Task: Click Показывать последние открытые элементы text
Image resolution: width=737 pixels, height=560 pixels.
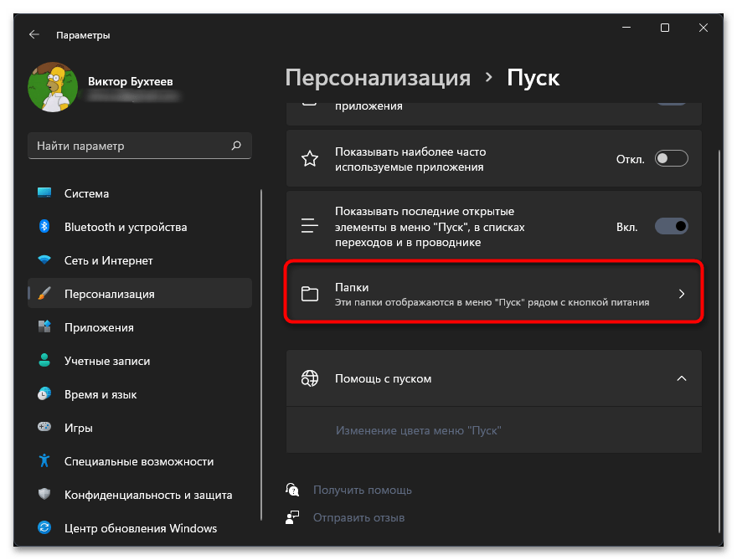Action: click(x=430, y=227)
